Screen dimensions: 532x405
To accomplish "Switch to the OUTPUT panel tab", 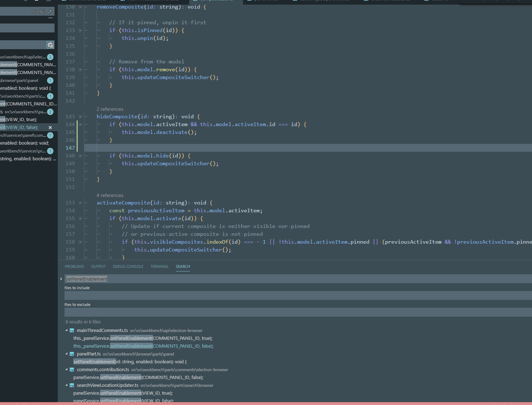I will 98,266.
